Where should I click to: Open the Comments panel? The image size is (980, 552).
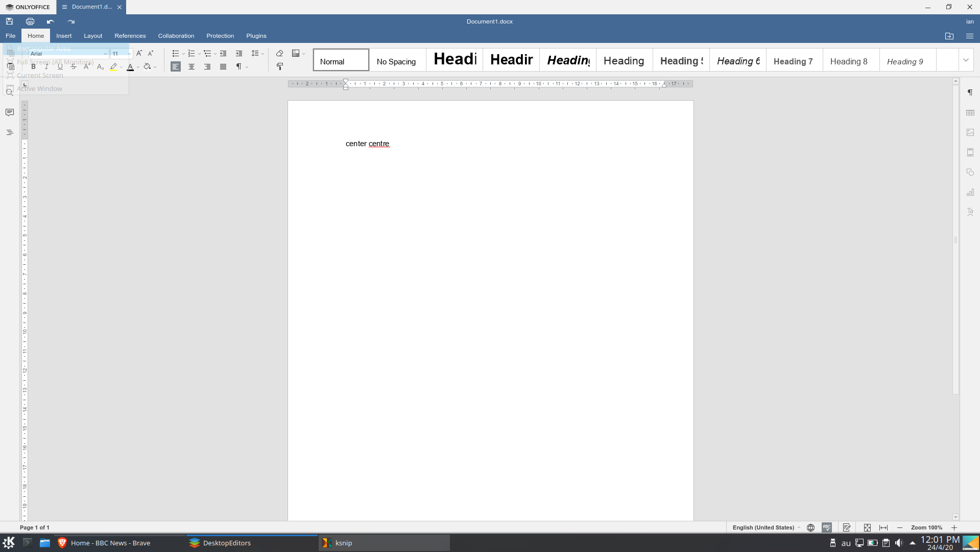click(9, 112)
